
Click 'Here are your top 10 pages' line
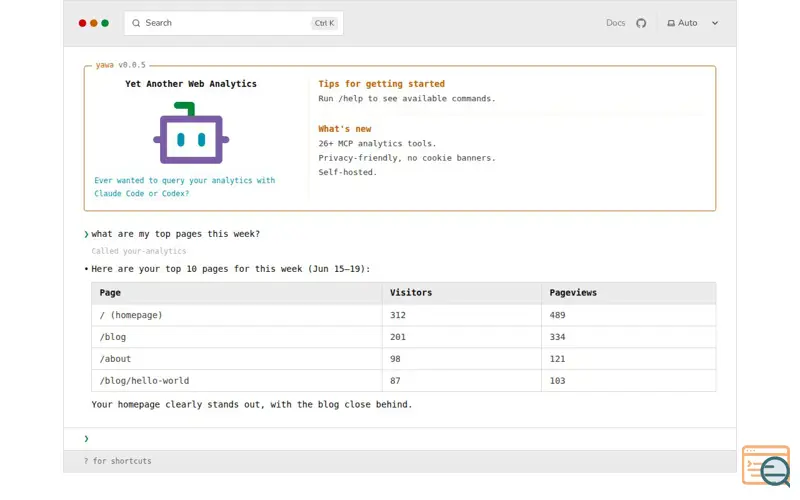coord(231,269)
